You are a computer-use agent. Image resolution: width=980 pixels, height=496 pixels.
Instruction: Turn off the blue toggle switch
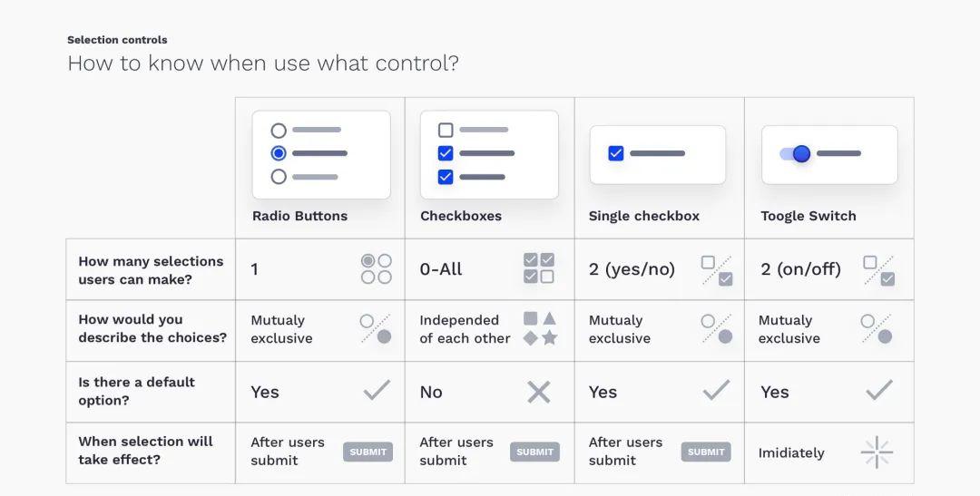796,153
